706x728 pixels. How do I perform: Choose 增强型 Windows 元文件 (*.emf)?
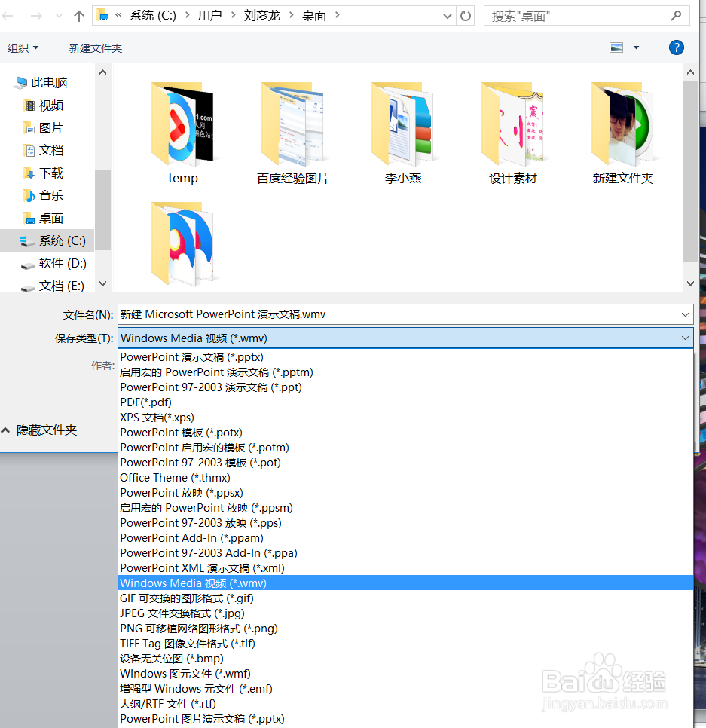tap(405, 689)
